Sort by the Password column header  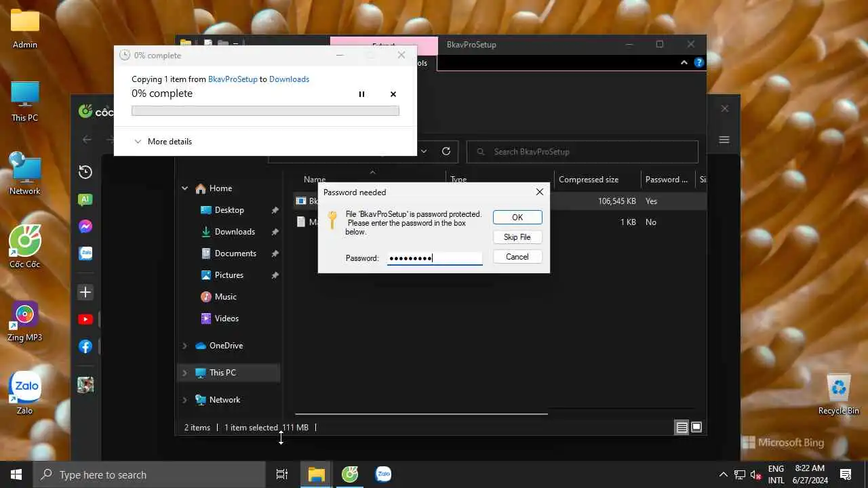click(x=667, y=180)
